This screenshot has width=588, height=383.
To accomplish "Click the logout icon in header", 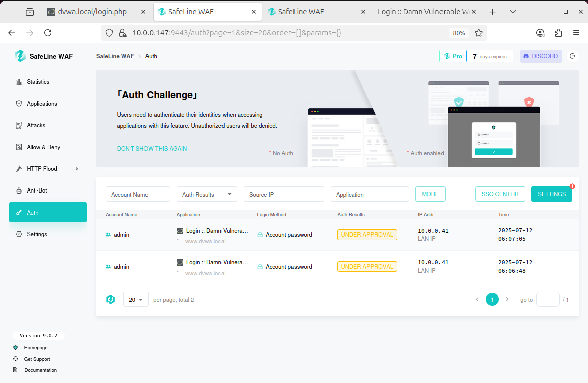I will pyautogui.click(x=572, y=56).
